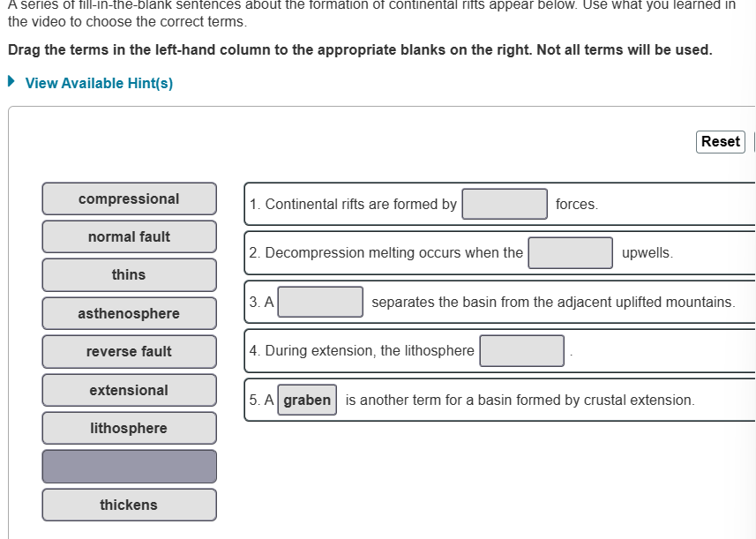Click the Reset button

point(720,141)
